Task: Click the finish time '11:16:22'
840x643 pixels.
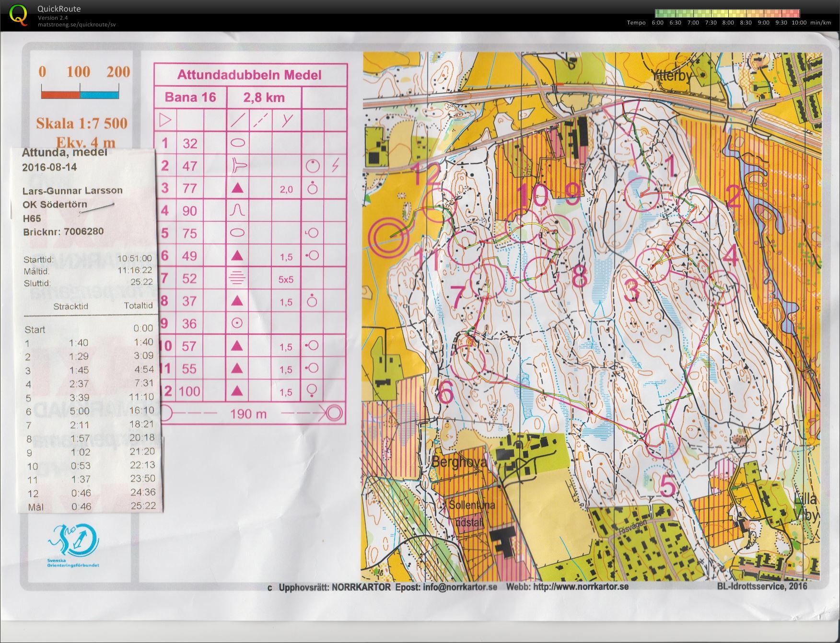Action: click(x=135, y=271)
